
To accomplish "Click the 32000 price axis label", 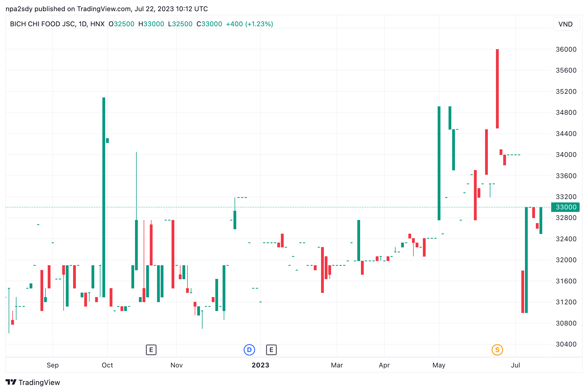I will [566, 260].
